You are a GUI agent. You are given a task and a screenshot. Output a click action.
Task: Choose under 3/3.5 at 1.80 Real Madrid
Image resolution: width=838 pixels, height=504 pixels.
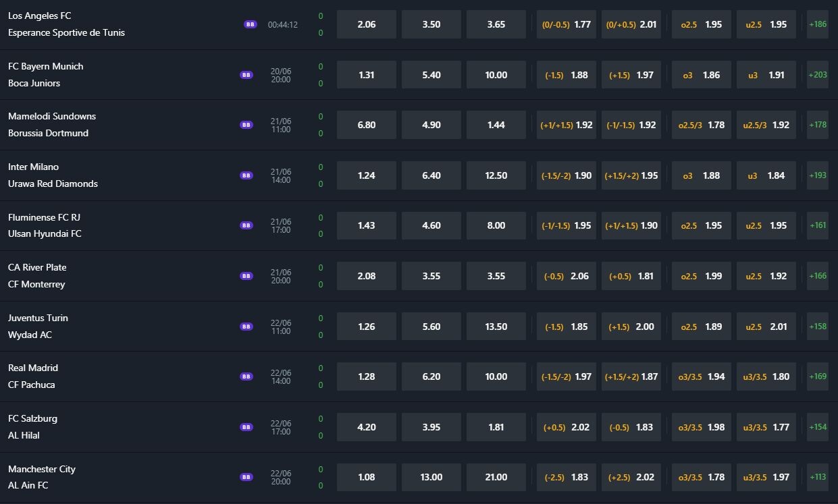766,376
